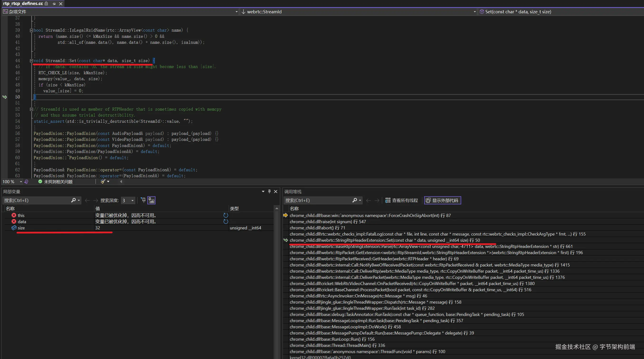Click the pin tab icon beside rtp_rtcp_defines.cc

point(54,4)
